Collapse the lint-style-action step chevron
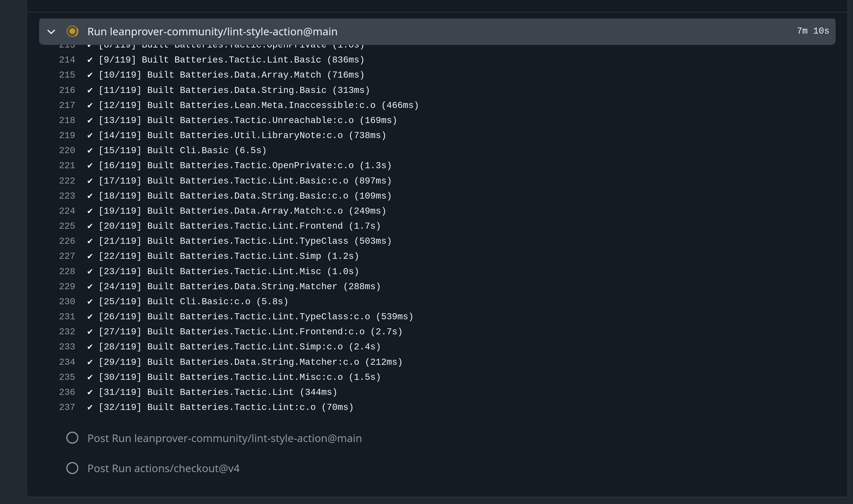 [51, 32]
